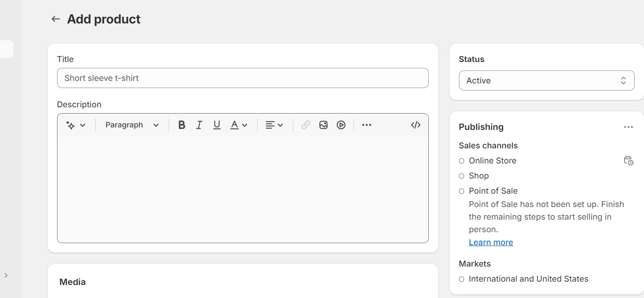The width and height of the screenshot is (644, 298).
Task: Expand the collapsed left sidebar chevron
Action: pyautogui.click(x=6, y=275)
